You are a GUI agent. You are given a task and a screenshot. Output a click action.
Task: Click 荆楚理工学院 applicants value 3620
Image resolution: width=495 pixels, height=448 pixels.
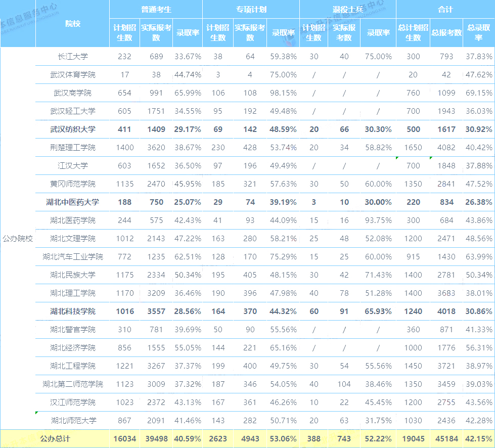coord(156,148)
